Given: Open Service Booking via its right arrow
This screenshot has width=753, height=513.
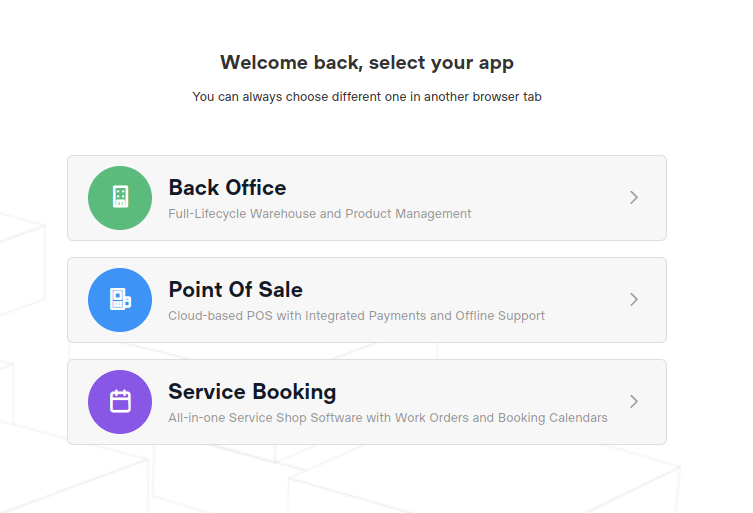Looking at the screenshot, I should coord(634,402).
